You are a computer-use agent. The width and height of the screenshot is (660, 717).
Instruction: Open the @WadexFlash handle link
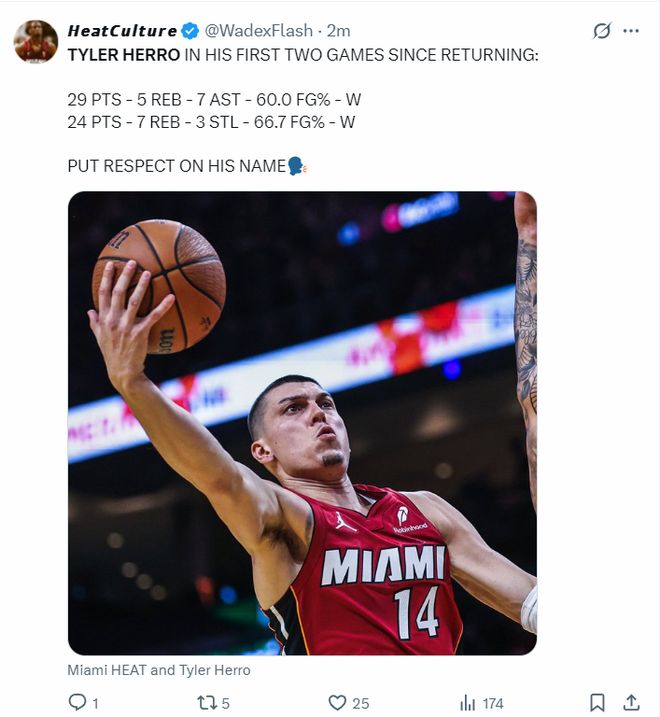point(258,31)
